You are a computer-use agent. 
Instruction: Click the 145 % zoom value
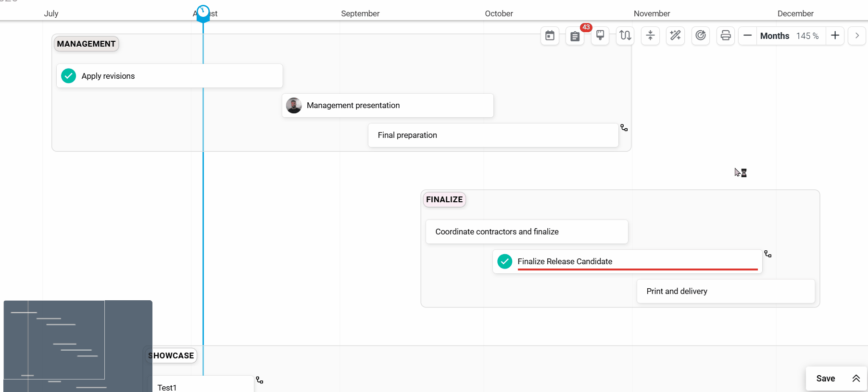point(807,36)
